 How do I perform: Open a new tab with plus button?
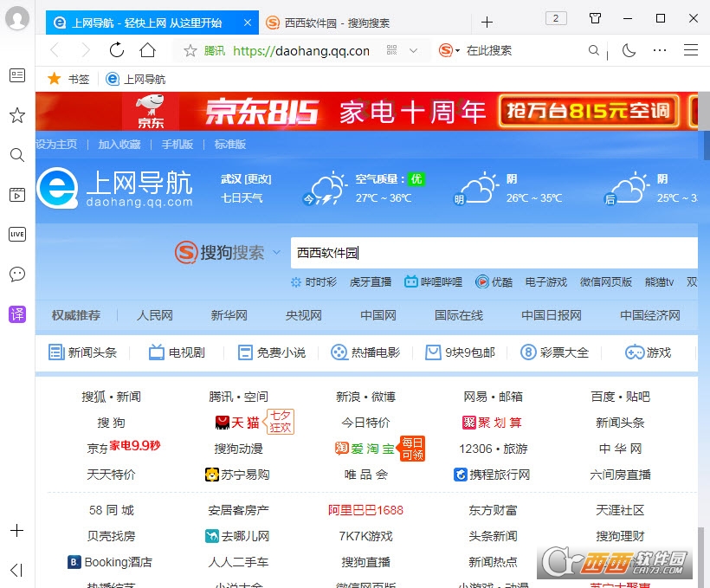tap(487, 23)
